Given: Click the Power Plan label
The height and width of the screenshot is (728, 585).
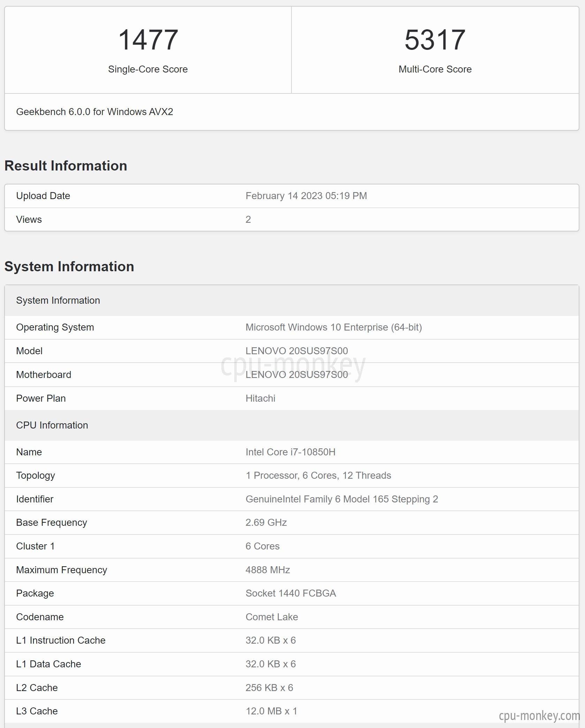Looking at the screenshot, I should coord(41,398).
